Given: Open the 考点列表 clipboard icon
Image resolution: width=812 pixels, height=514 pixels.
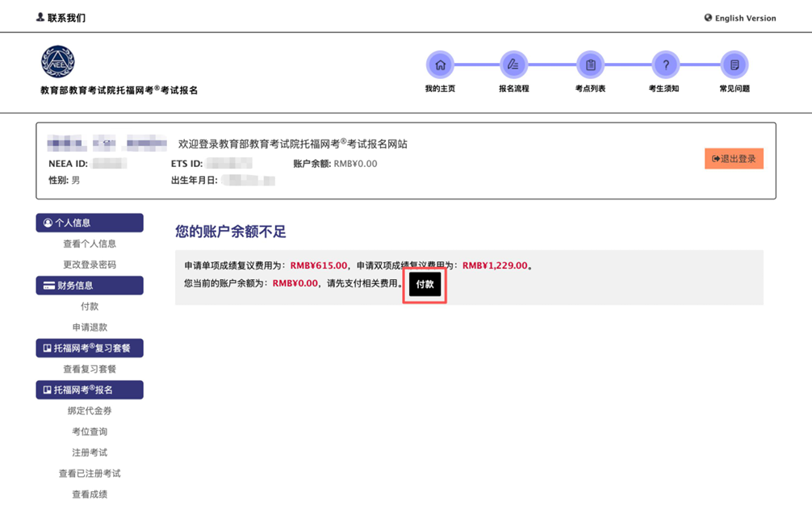Looking at the screenshot, I should point(590,65).
